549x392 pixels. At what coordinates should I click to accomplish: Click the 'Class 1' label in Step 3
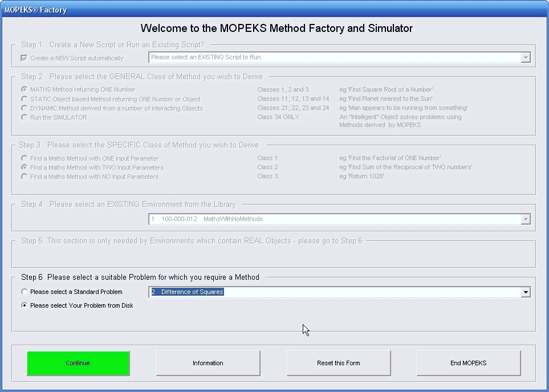267,158
